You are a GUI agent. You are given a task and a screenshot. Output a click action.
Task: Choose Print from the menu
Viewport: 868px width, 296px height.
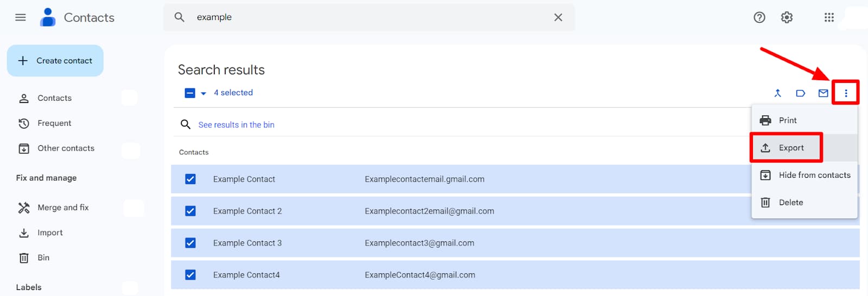point(804,120)
